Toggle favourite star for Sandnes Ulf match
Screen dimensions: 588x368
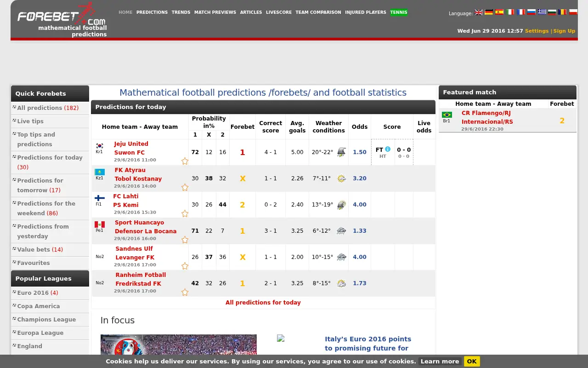(185, 266)
